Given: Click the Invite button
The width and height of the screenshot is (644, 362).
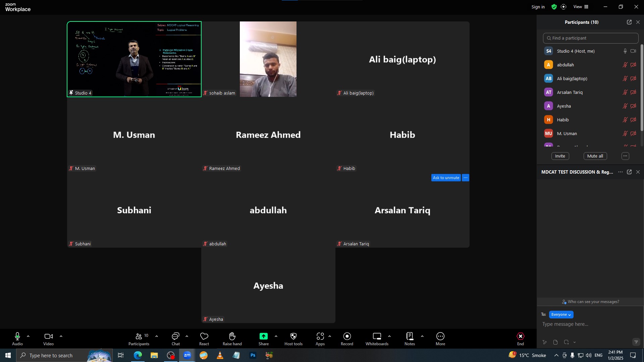Looking at the screenshot, I should pos(560,156).
